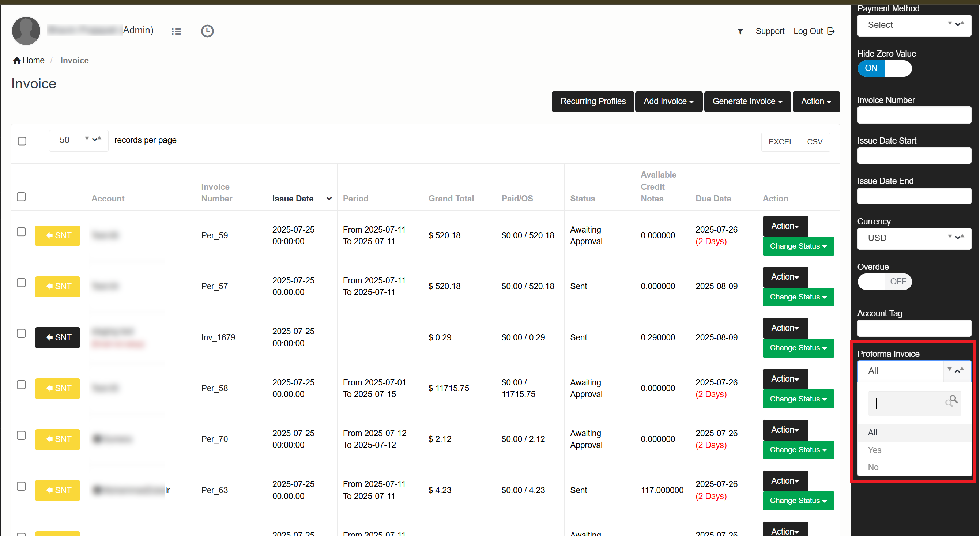The width and height of the screenshot is (980, 536).
Task: Enable the Overdue toggle
Action: point(884,282)
